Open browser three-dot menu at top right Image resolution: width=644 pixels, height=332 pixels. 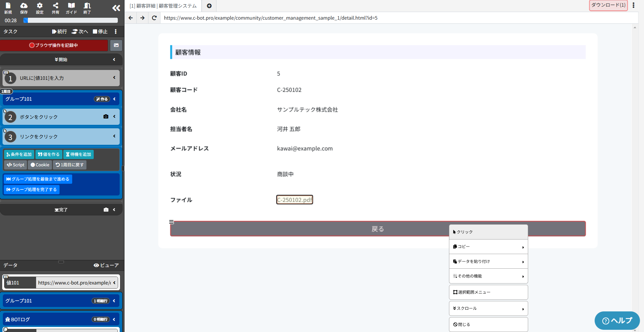click(x=634, y=5)
